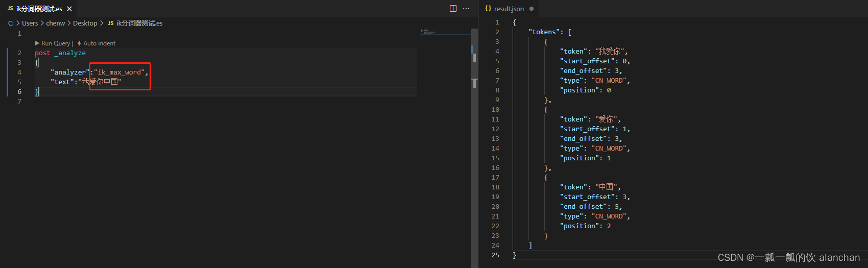Click line number 25 in result.json
The height and width of the screenshot is (268, 868).
click(x=495, y=255)
